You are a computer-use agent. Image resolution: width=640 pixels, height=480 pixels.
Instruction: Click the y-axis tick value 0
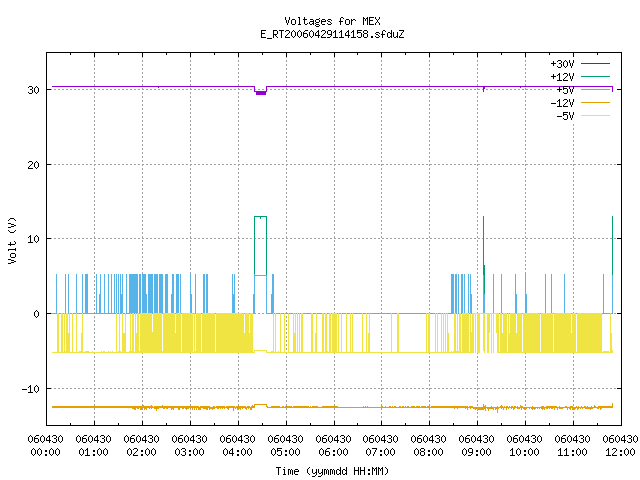(x=36, y=314)
